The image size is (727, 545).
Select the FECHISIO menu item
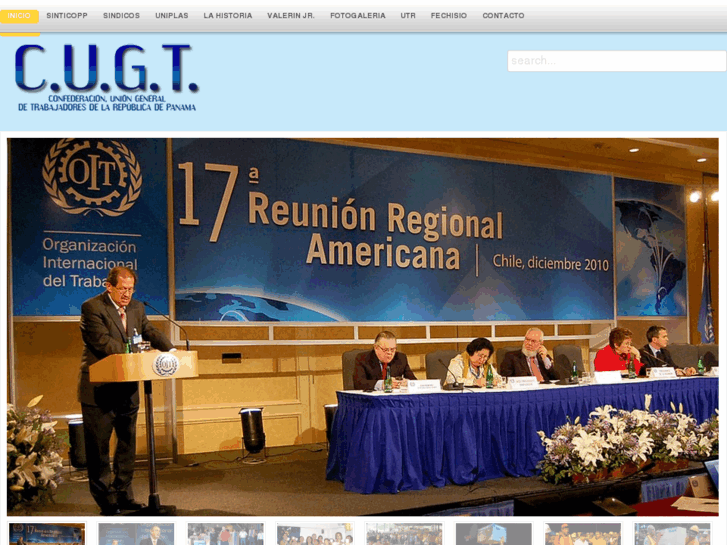tap(449, 16)
